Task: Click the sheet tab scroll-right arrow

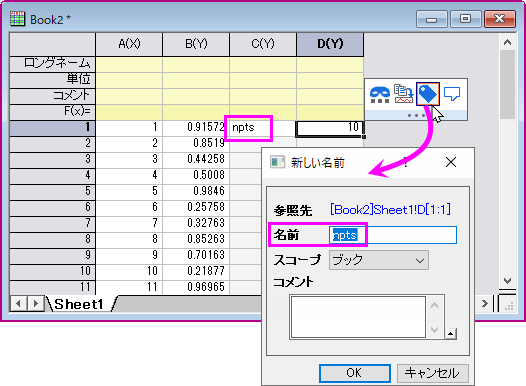Action: [x=36, y=304]
